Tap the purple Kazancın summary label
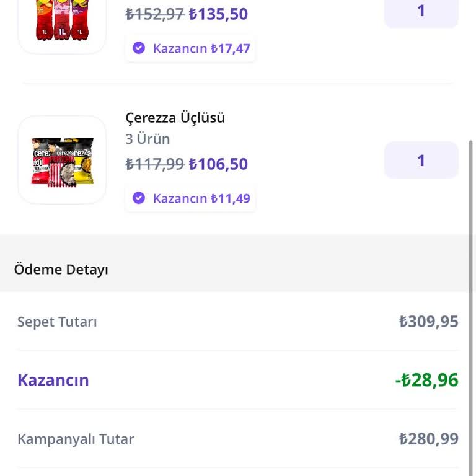This screenshot has height=476, width=476. pyautogui.click(x=53, y=380)
